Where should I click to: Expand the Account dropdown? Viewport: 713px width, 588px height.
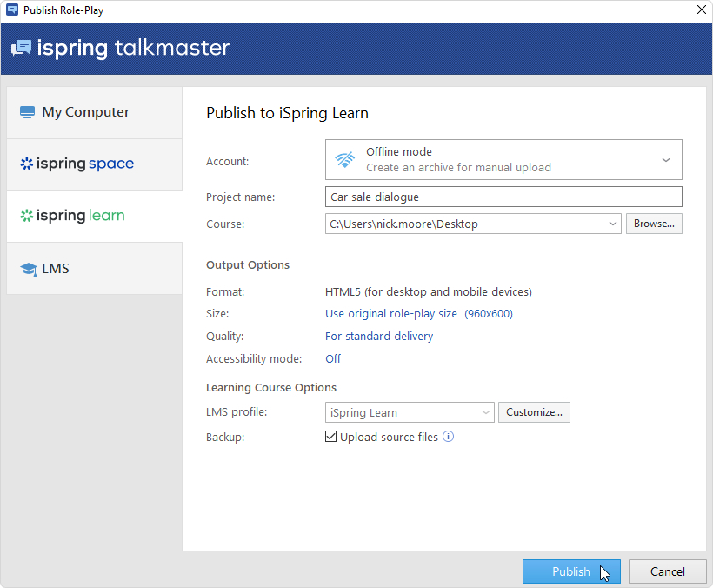[x=665, y=160]
